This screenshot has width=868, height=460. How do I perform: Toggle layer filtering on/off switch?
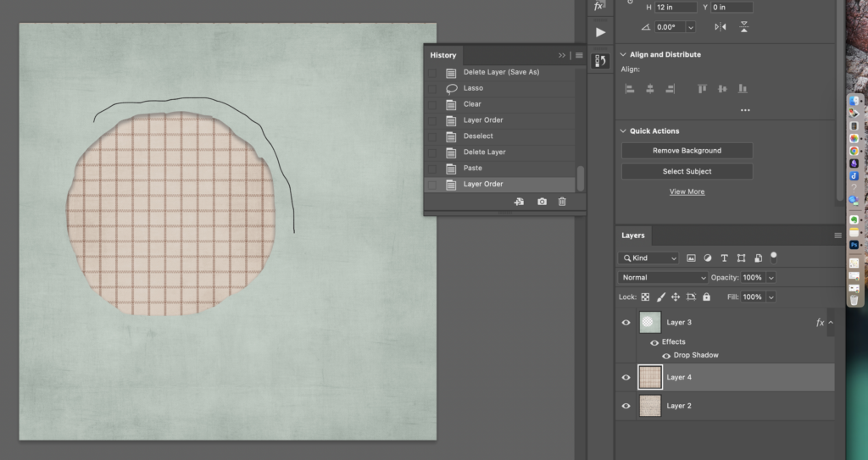pos(773,257)
